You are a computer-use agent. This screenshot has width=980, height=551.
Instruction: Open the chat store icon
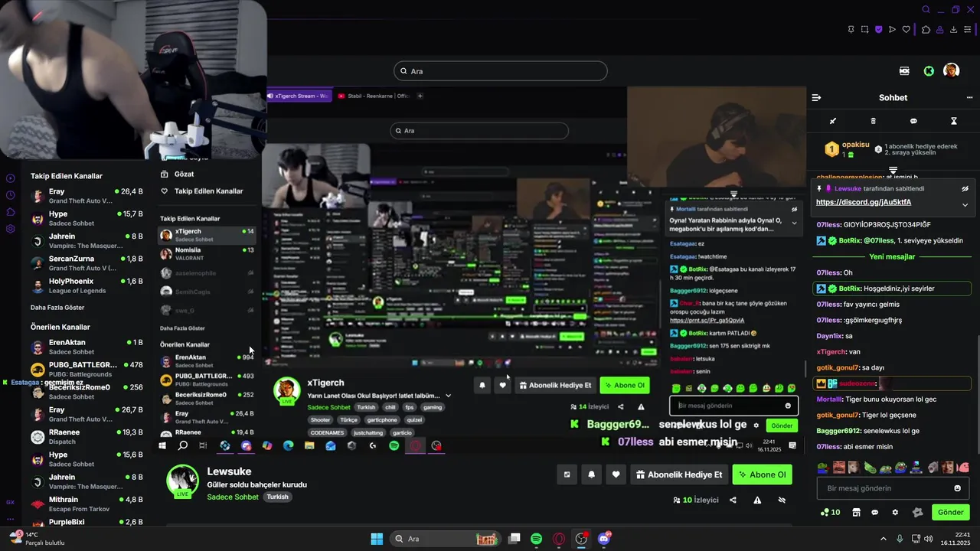856,513
